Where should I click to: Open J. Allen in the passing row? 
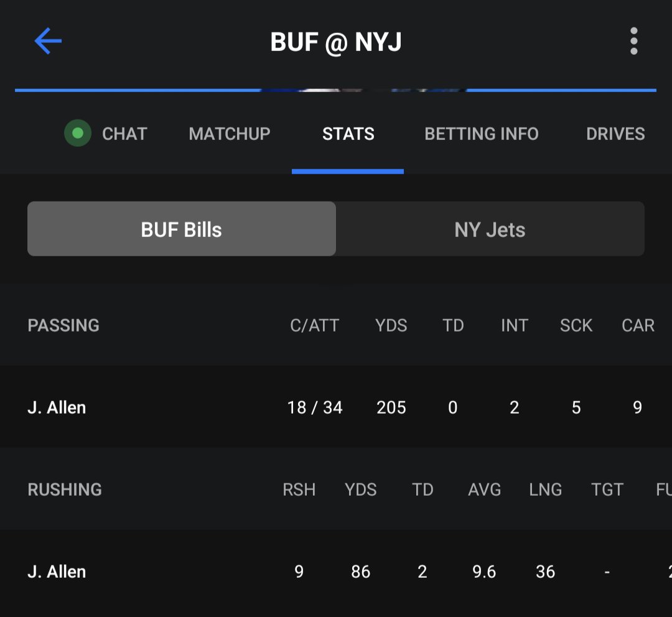click(x=57, y=407)
